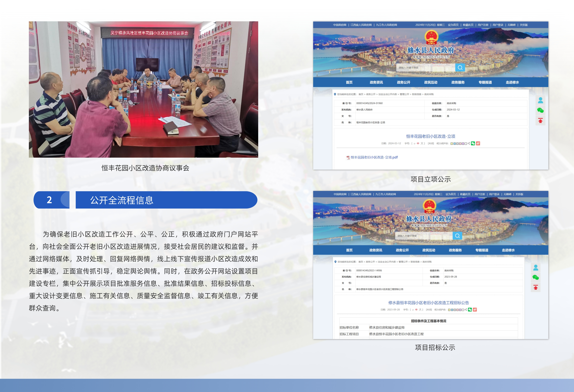Click red back-to-top arrow beside 招标 page
Screen dimensions: 574x392
tap(535, 287)
